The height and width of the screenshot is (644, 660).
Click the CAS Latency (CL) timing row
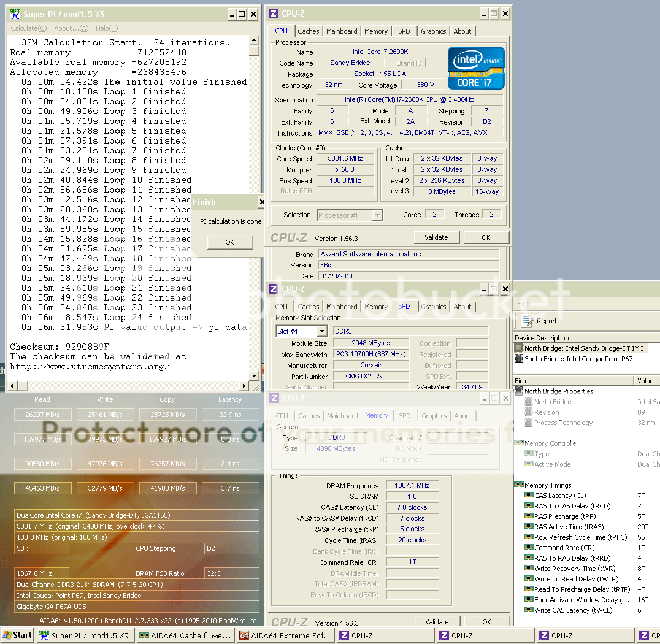[559, 496]
